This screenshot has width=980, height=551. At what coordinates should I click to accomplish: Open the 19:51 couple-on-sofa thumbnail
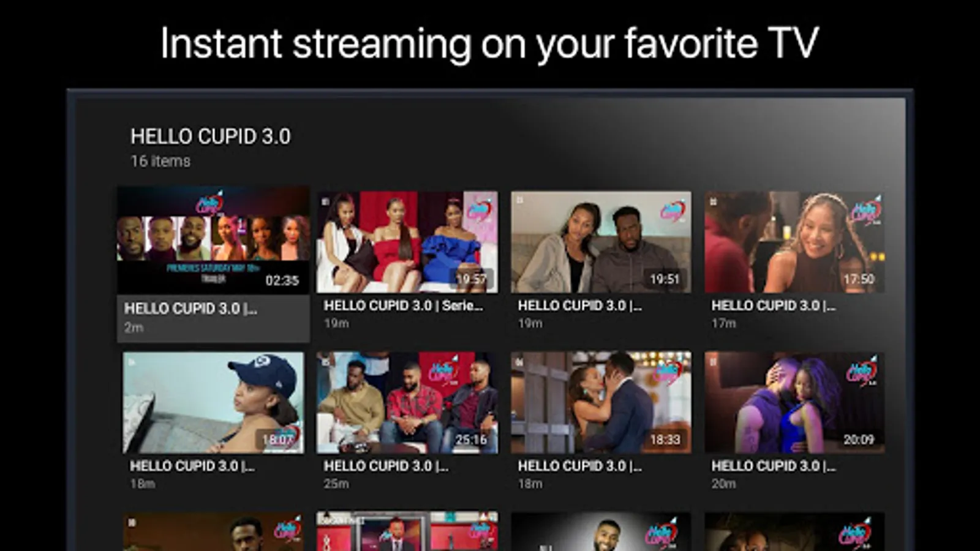click(601, 242)
